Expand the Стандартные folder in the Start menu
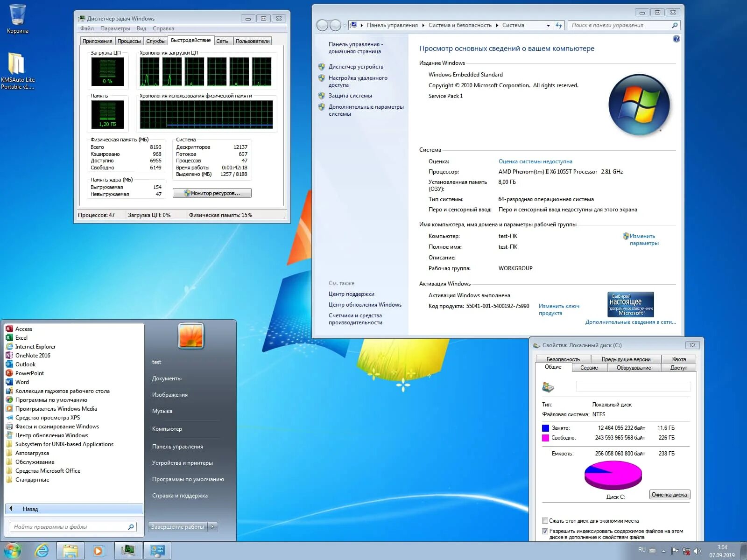The height and width of the screenshot is (560, 747). click(32, 480)
